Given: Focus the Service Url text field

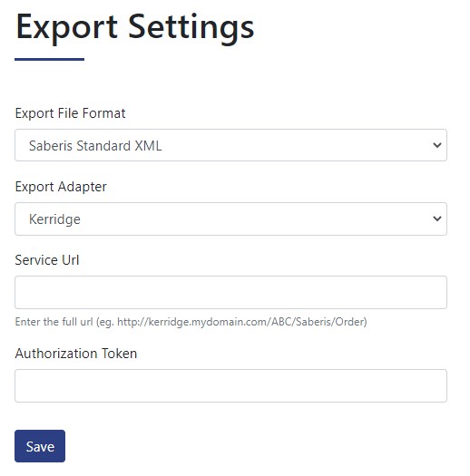Looking at the screenshot, I should (x=230, y=292).
